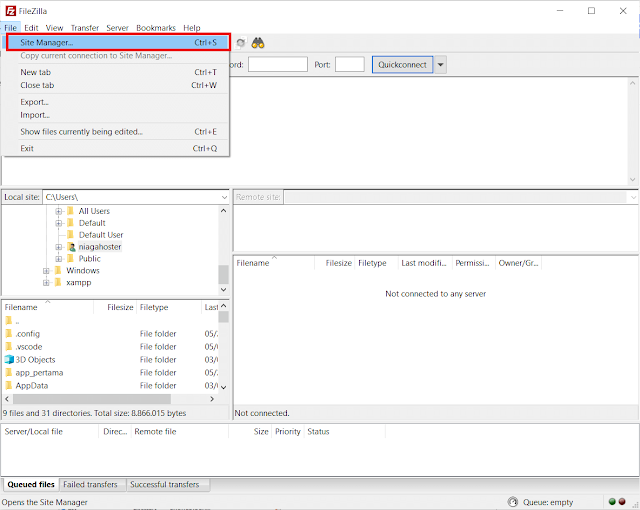Screen dimensions: 640x510
Task: Click the FileZilla logo in title bar
Action: point(11,11)
